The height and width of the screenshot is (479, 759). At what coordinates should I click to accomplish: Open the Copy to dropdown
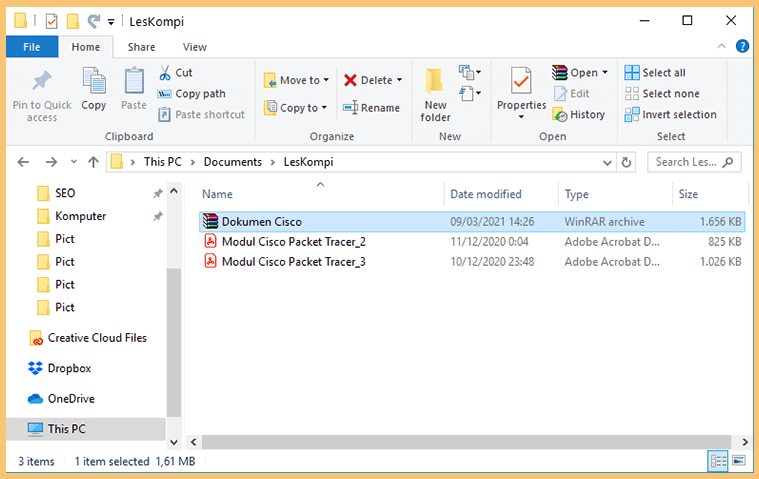click(x=295, y=107)
